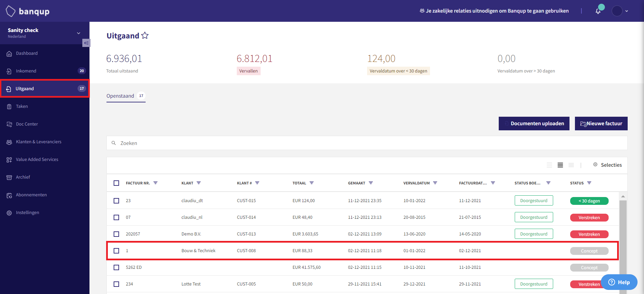Check the box for invoice 23

[x=116, y=201]
